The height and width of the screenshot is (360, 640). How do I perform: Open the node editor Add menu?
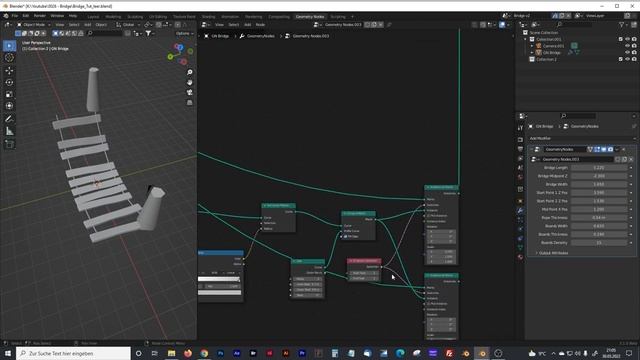pyautogui.click(x=247, y=25)
